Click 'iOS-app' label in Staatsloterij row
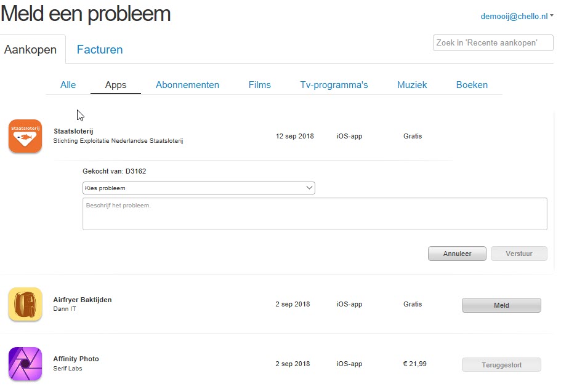The image size is (561, 392). tap(349, 136)
